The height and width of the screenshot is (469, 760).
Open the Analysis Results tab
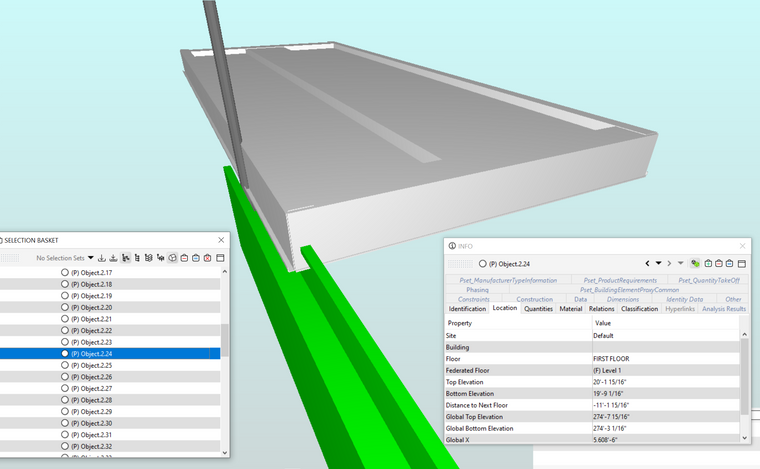click(724, 309)
